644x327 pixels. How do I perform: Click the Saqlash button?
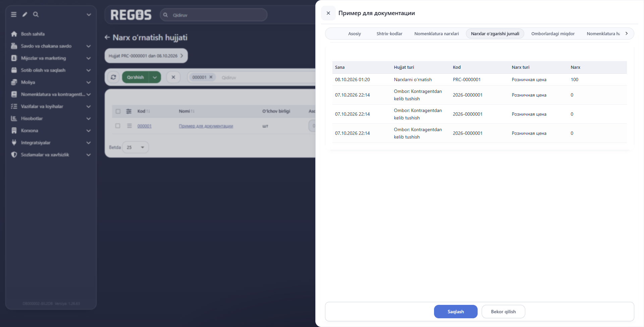click(x=456, y=312)
